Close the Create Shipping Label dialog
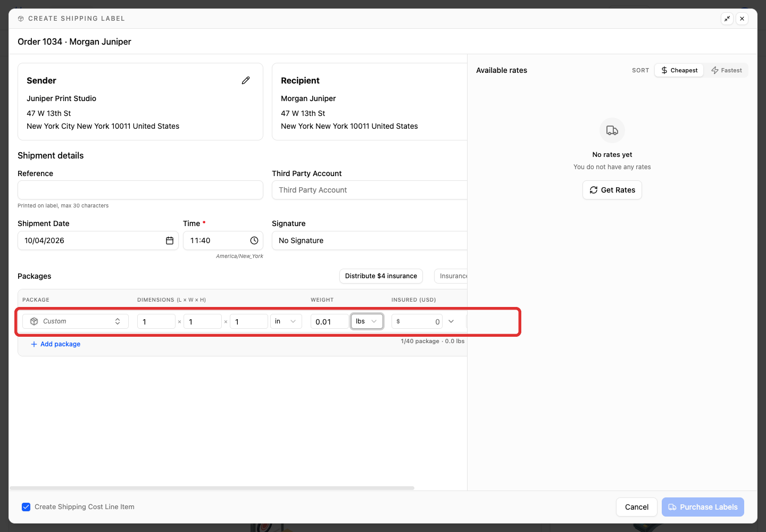Screen dimensions: 766x532 742,19
